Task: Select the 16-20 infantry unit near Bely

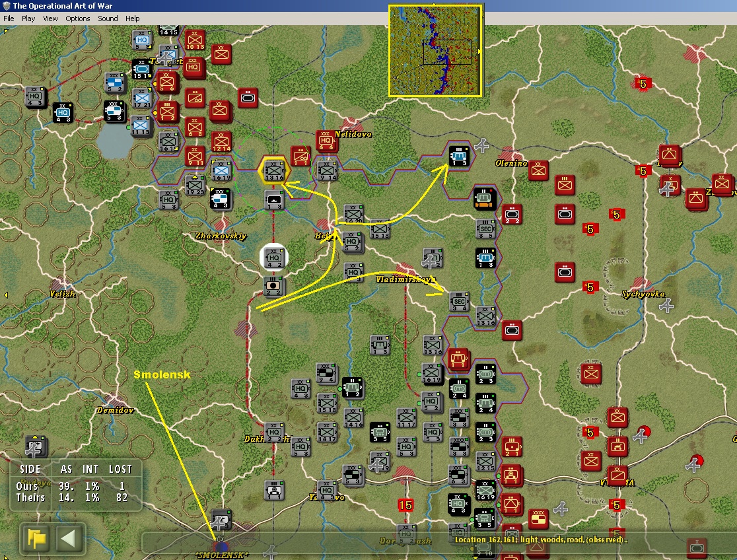Action: pyautogui.click(x=353, y=214)
